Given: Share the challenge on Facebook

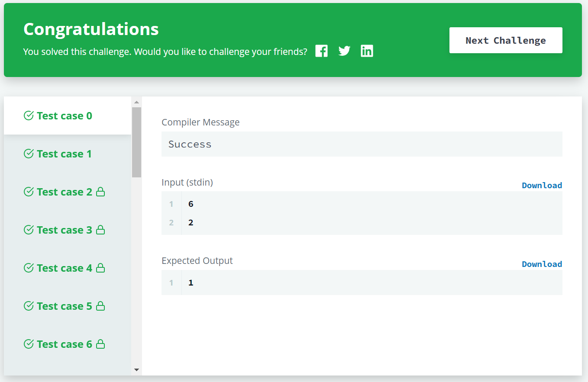Looking at the screenshot, I should [321, 51].
